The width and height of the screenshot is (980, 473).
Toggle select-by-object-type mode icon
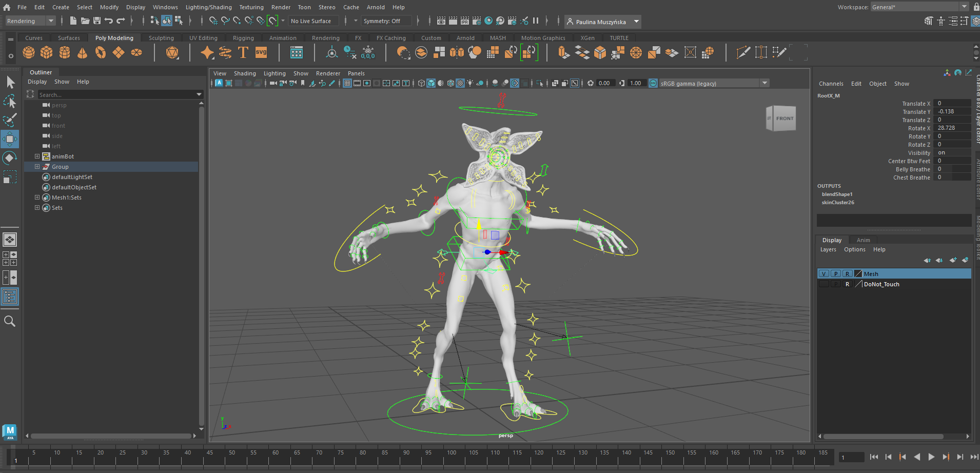pyautogui.click(x=167, y=21)
